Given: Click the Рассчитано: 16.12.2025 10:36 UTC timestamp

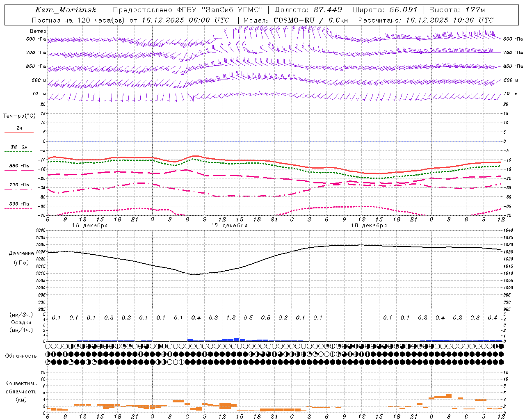Looking at the screenshot, I should [426, 20].
